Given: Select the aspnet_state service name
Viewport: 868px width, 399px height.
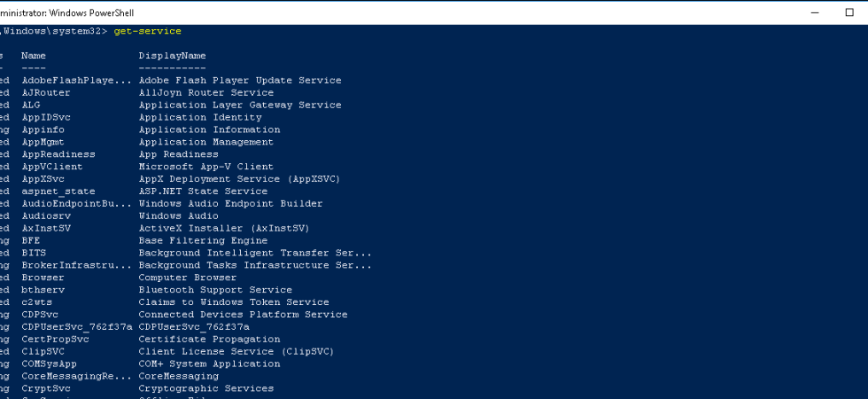Looking at the screenshot, I should [x=58, y=192].
